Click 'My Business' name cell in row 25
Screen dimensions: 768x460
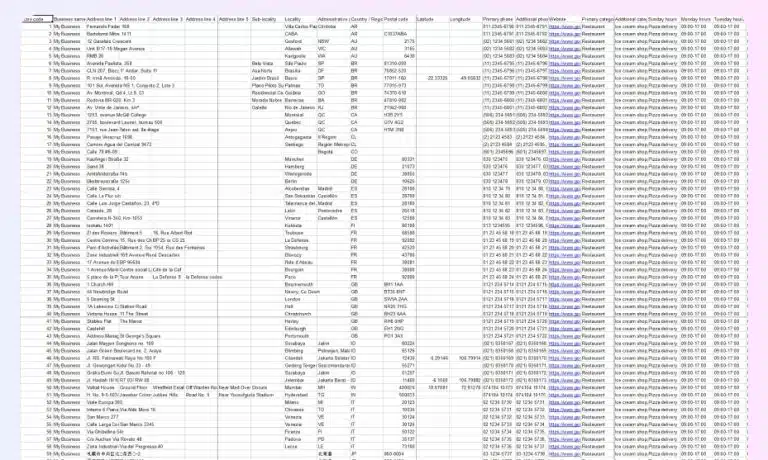[x=67, y=203]
